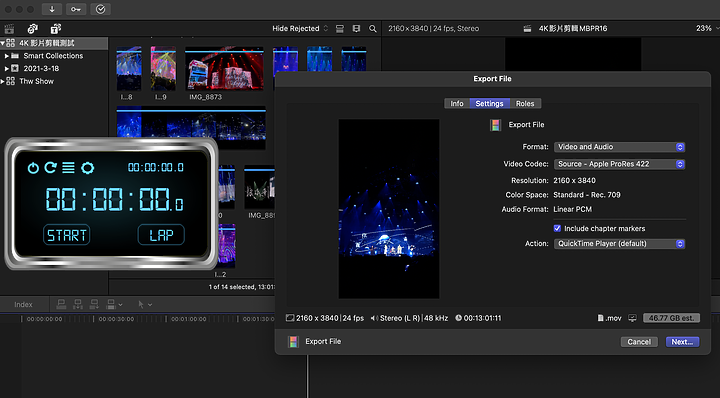Click the export preview concert image
720x398 pixels.
point(389,209)
